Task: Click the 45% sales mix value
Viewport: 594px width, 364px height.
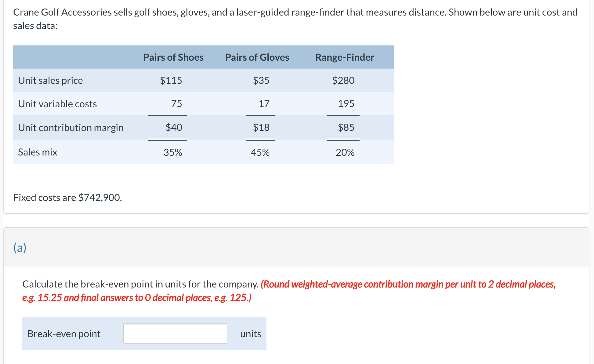Action: point(260,152)
